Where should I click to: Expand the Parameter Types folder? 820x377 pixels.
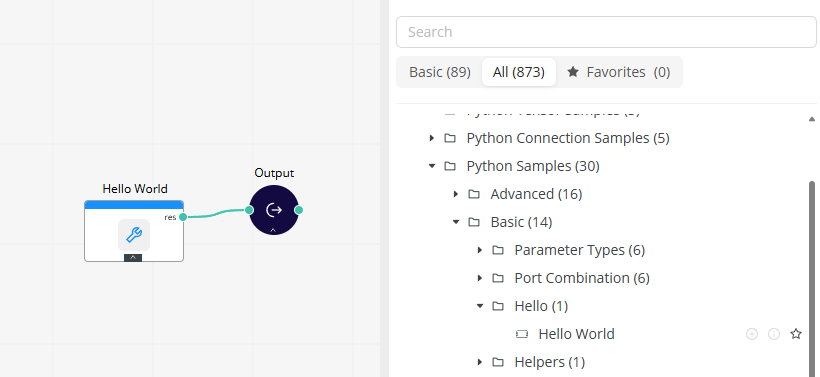[x=480, y=250]
